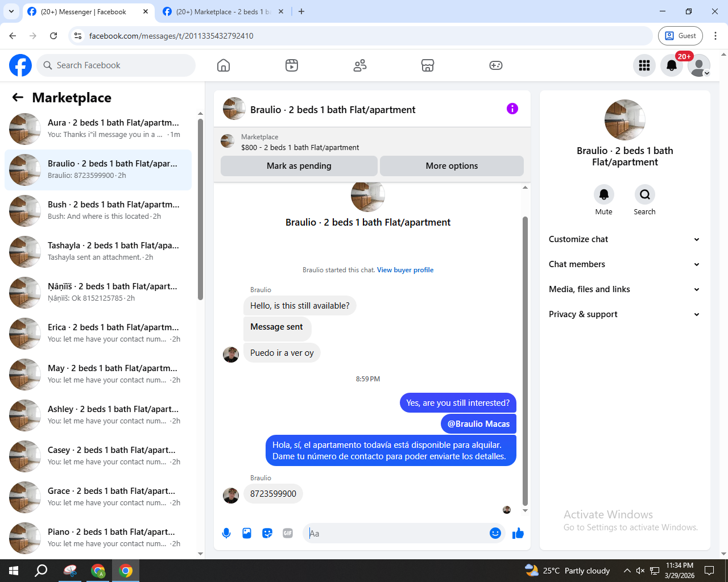Expand Media, files and links section
Screen dimensions: 728x582
(x=625, y=289)
